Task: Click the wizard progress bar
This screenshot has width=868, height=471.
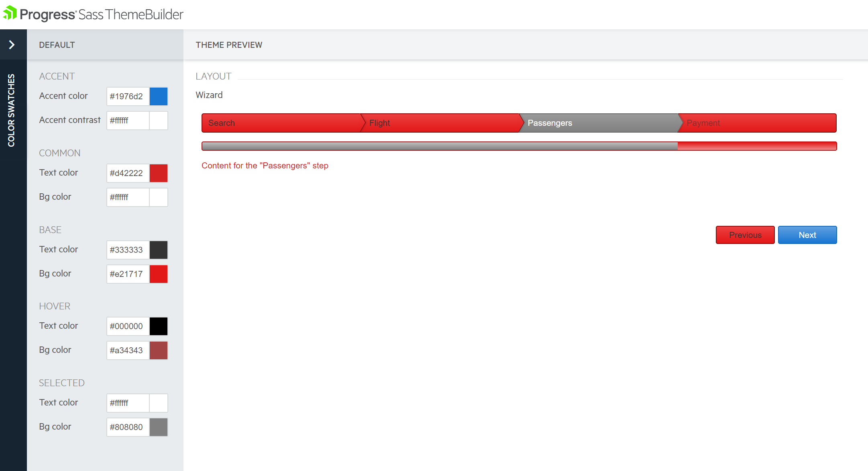Action: (x=519, y=146)
